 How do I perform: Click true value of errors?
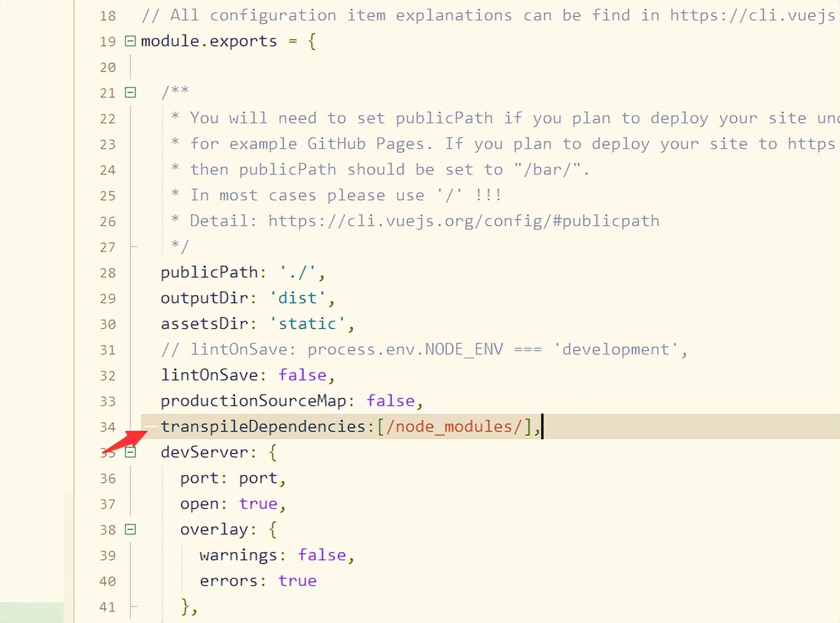click(298, 581)
